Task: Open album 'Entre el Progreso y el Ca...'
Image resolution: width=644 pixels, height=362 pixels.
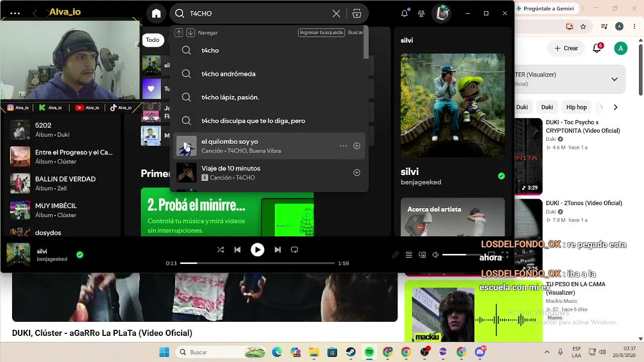Action: coord(62,156)
